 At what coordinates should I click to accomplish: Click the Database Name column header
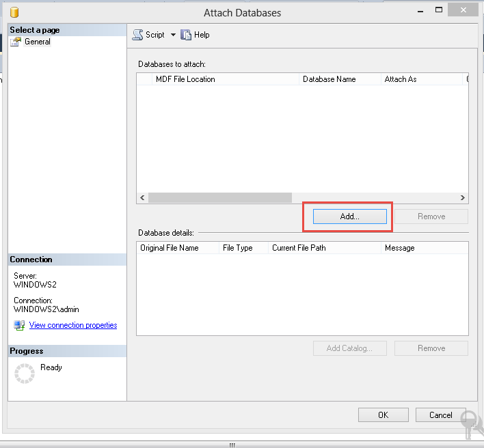[x=329, y=79]
